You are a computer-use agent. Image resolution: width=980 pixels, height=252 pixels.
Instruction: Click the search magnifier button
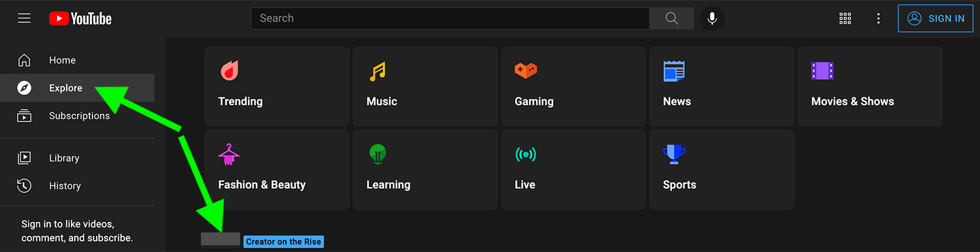[x=672, y=18]
